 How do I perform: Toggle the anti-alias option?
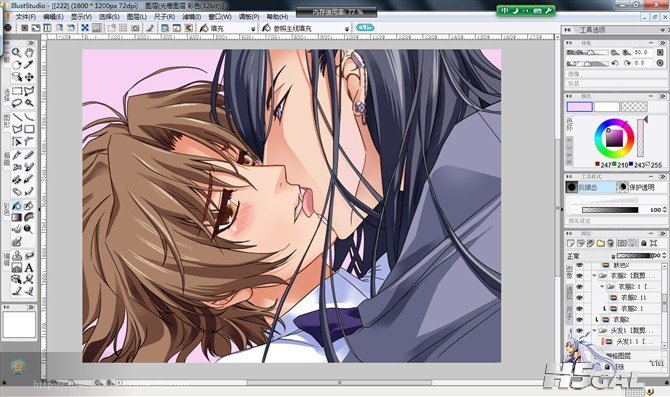(590, 187)
